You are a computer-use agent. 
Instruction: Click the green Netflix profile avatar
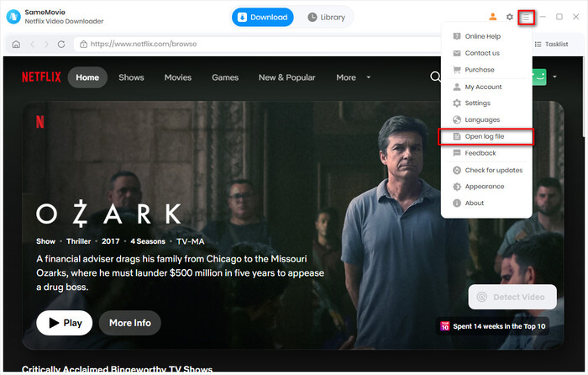point(539,77)
